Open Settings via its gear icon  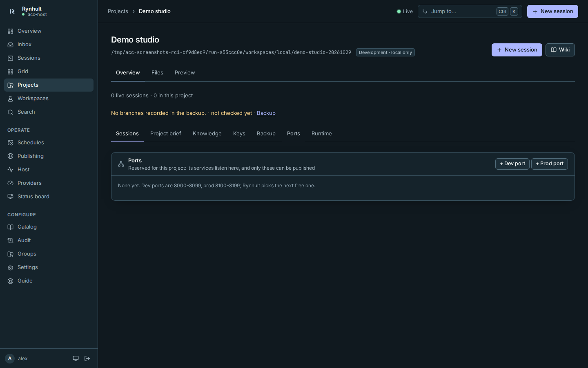click(11, 267)
